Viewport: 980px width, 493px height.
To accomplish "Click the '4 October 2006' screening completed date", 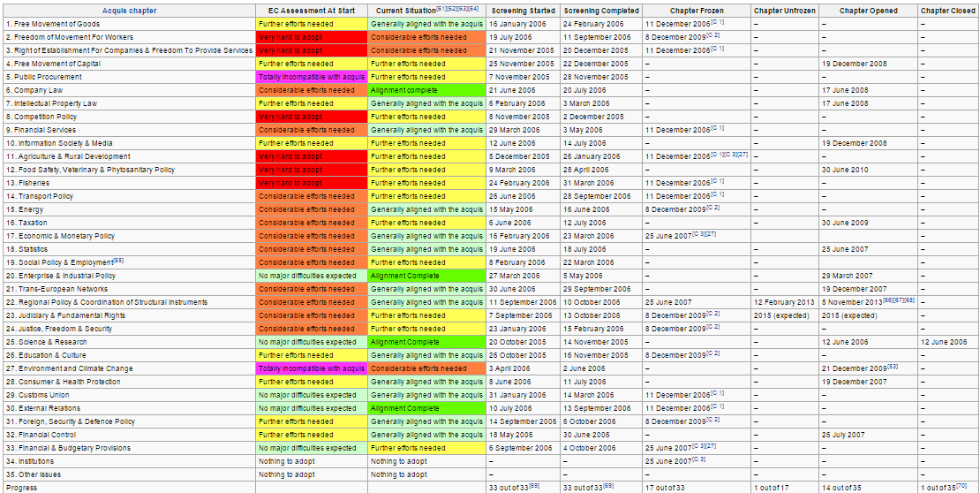I will point(601,448).
